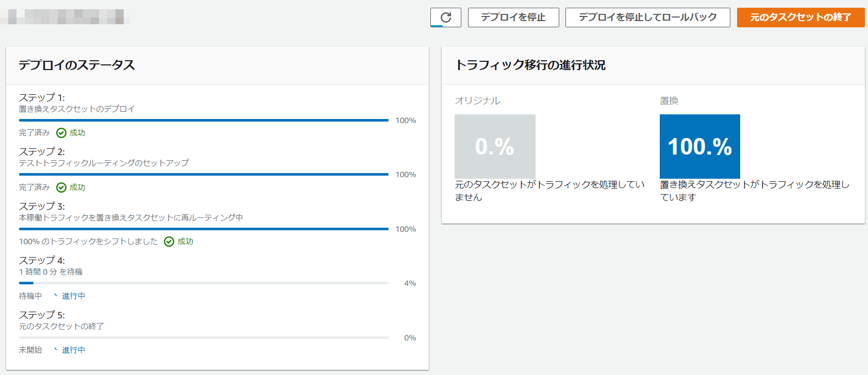Click the gray オリジナル 0.% traffic box
The height and width of the screenshot is (375, 868).
[x=495, y=146]
